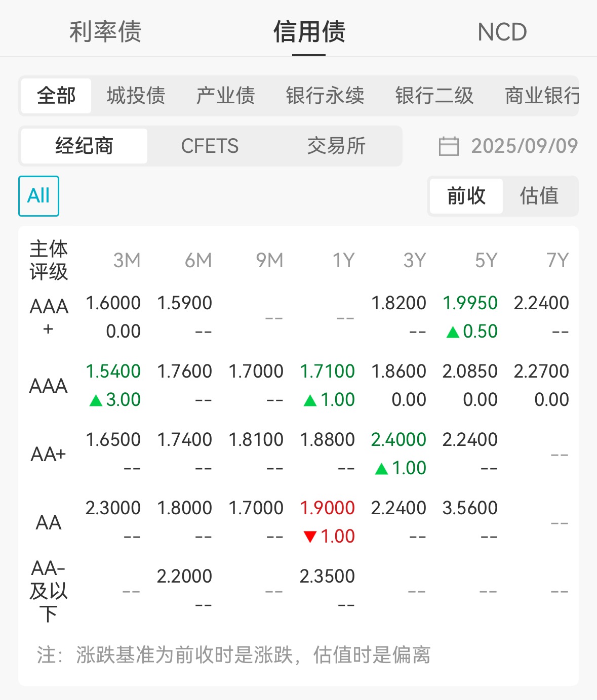Select the 产业债 category filter
Screen dimensions: 597x700
point(226,96)
